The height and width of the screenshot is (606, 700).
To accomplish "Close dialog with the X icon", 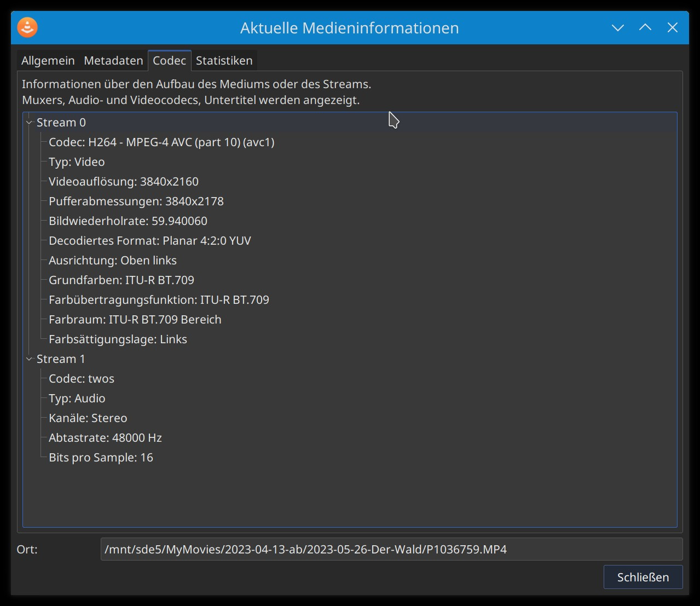I will click(673, 28).
